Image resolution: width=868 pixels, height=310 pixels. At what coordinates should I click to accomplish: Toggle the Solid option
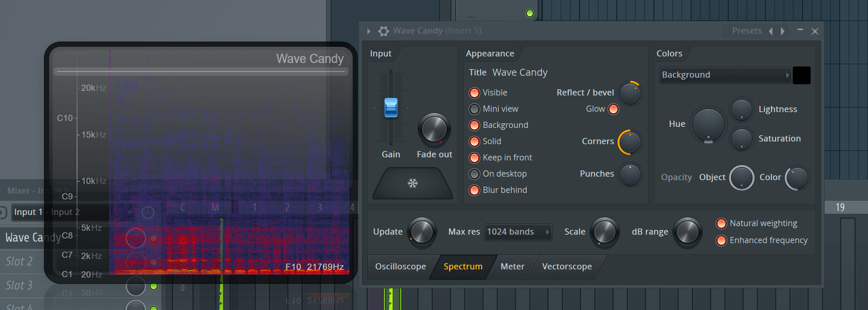(474, 141)
